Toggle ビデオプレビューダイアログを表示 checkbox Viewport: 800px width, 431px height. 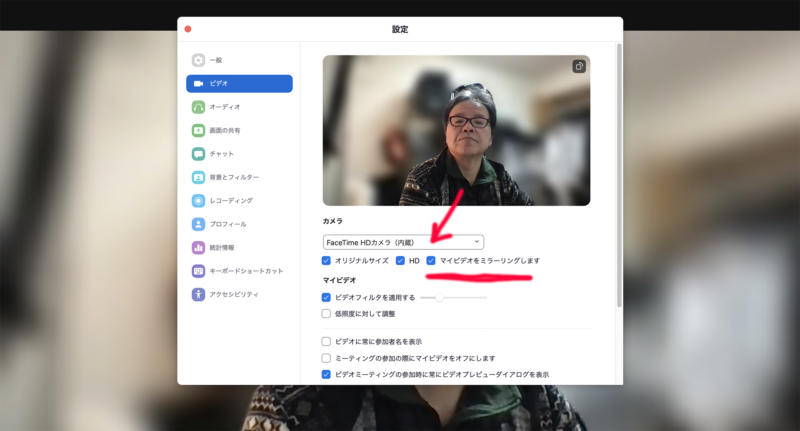326,374
